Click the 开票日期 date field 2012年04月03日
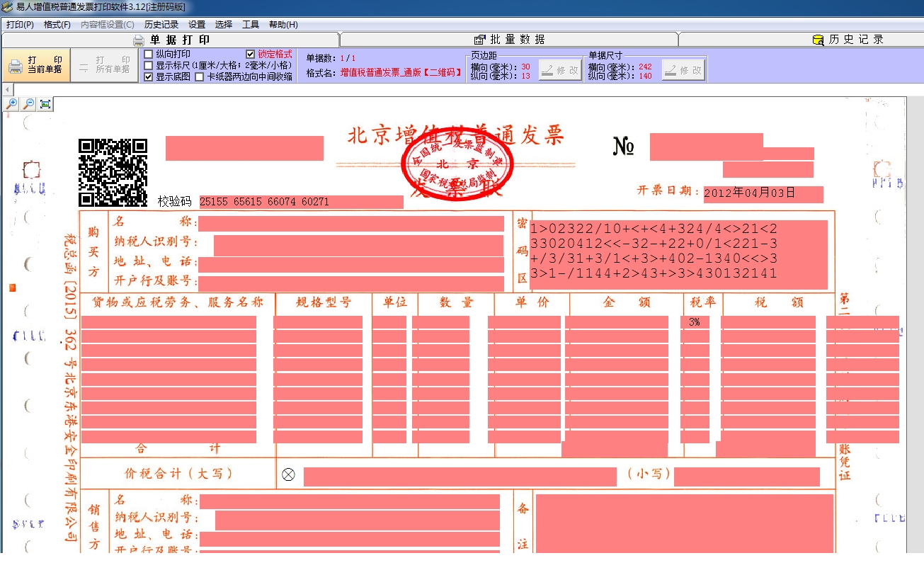Viewport: 924px width, 575px height. [763, 193]
